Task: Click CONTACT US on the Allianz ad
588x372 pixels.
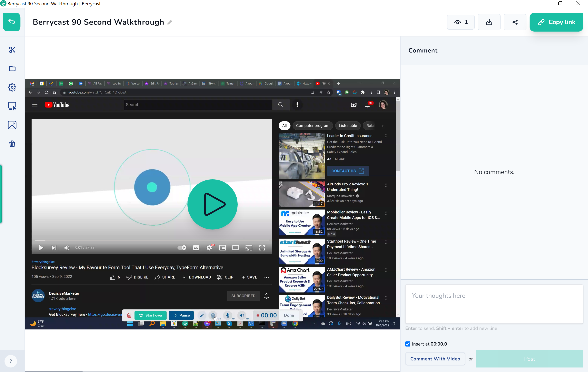Action: pyautogui.click(x=348, y=171)
